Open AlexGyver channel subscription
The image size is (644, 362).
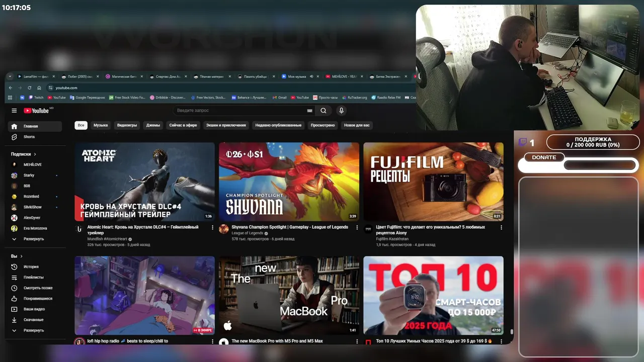[x=35, y=218]
